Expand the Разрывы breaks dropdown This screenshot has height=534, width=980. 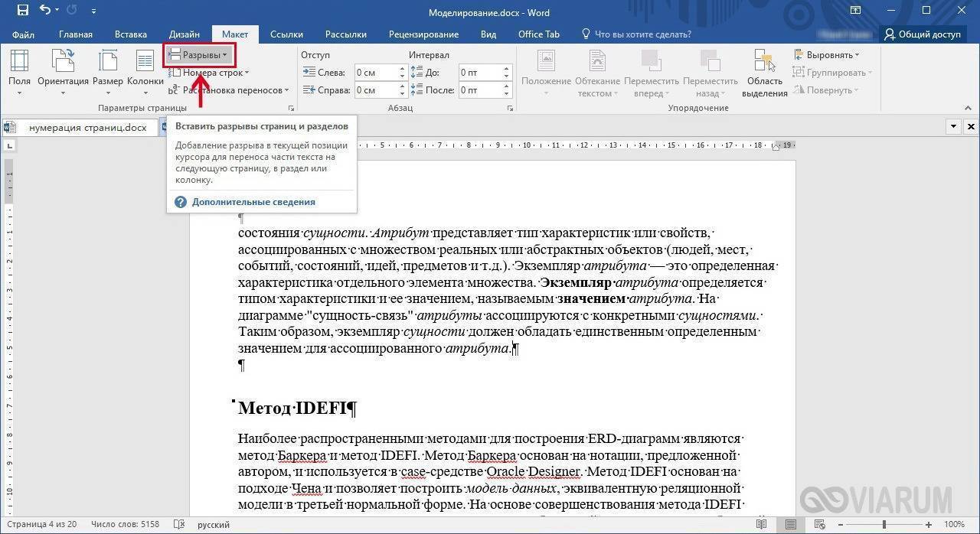click(199, 55)
